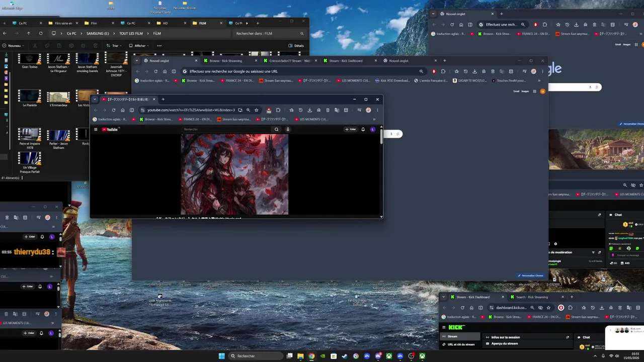644x362 pixels.
Task: Open the Afficher view dropdown
Action: coord(138,46)
